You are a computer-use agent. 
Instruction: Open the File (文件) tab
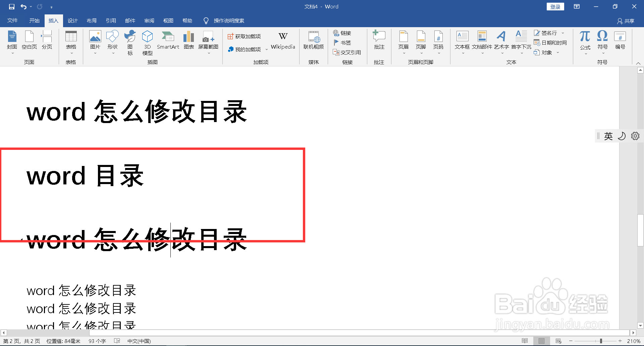coord(12,20)
